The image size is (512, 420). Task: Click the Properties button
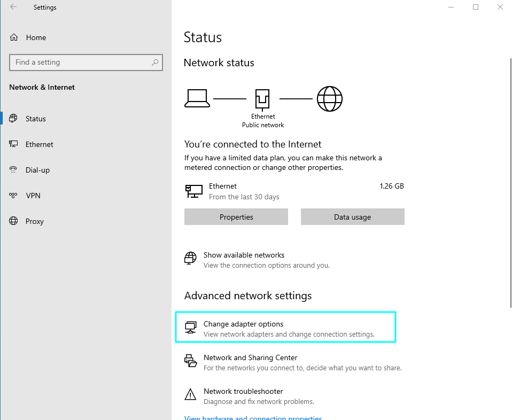pyautogui.click(x=236, y=216)
